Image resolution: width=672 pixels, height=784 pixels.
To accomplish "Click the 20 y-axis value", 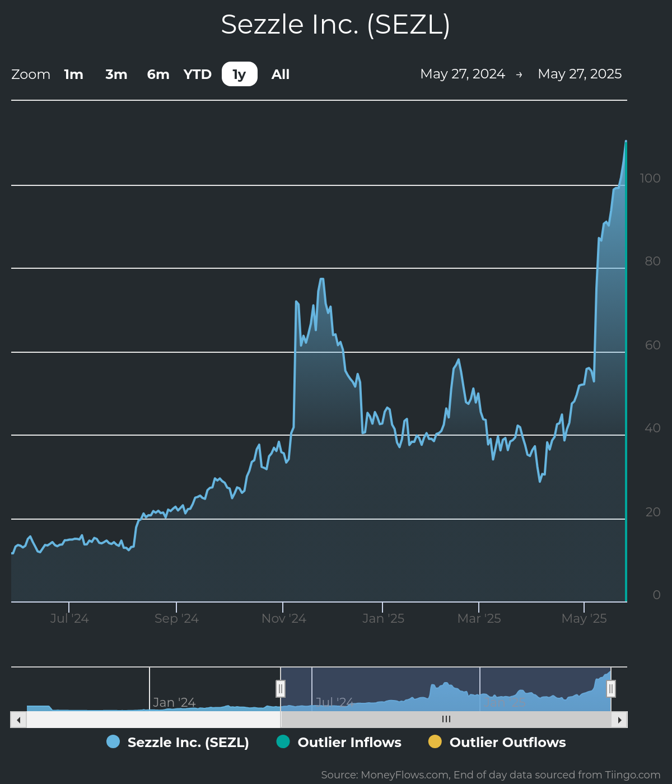I will pos(652,512).
